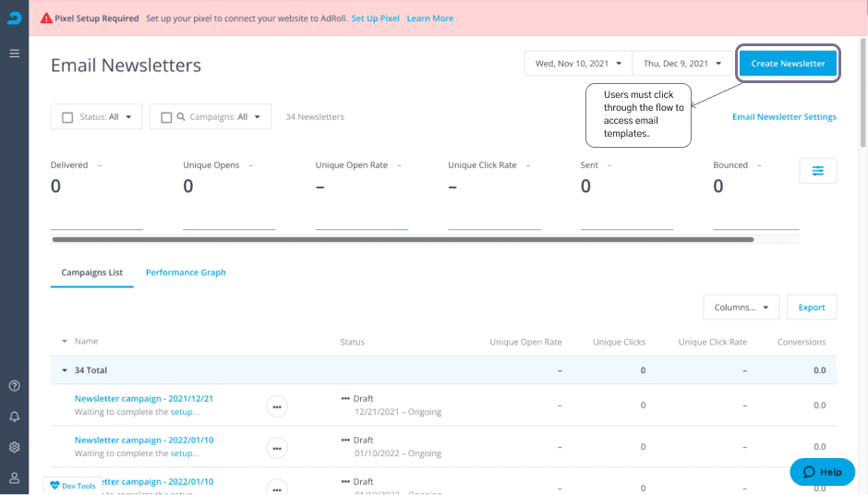This screenshot has height=495, width=868.
Task: Click the pixel warning triangle icon
Action: coord(46,18)
